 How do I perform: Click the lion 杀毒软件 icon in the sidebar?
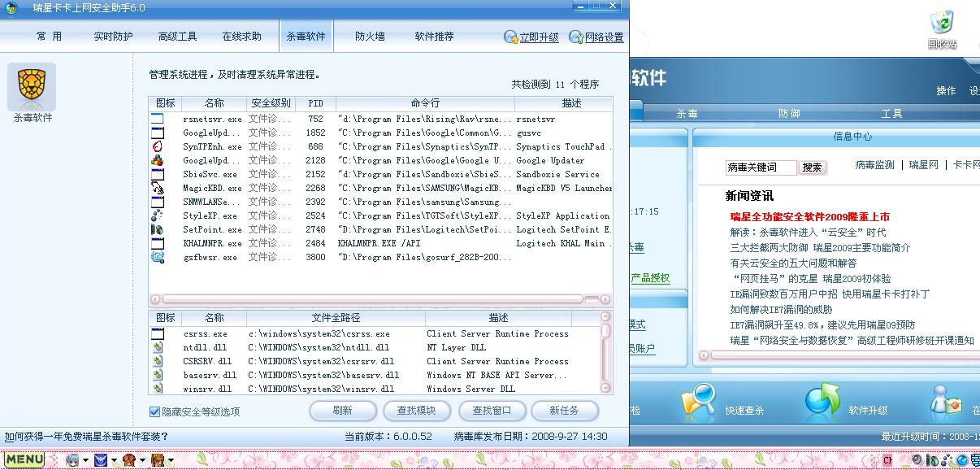tap(32, 86)
